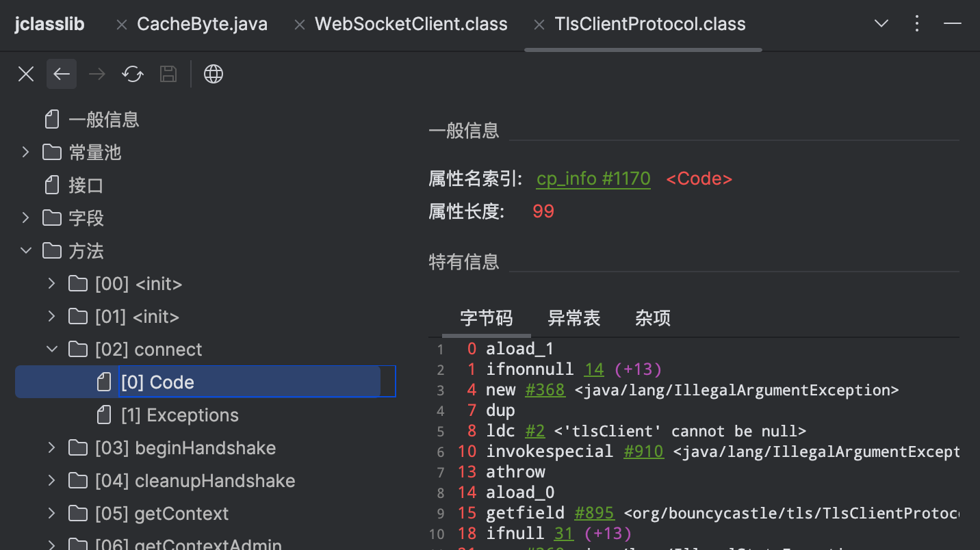Switch to the WebSocketClient.class tab

411,25
